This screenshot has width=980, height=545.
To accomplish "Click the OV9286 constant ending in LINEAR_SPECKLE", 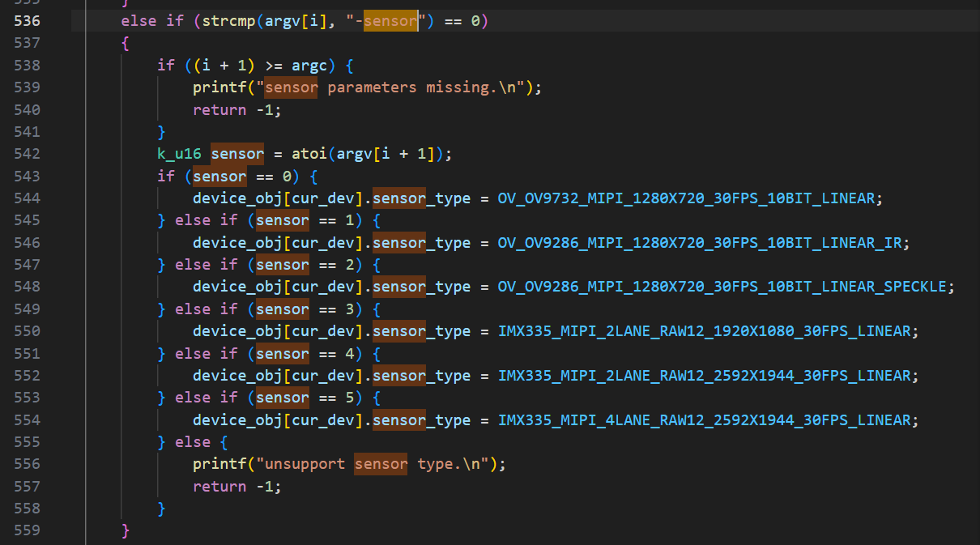I will 726,287.
